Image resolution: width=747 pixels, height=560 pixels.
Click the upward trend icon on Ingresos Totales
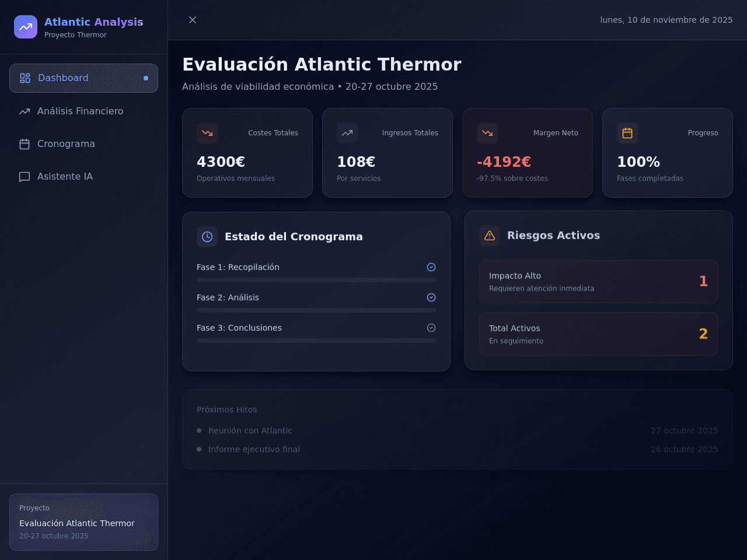[x=347, y=133]
